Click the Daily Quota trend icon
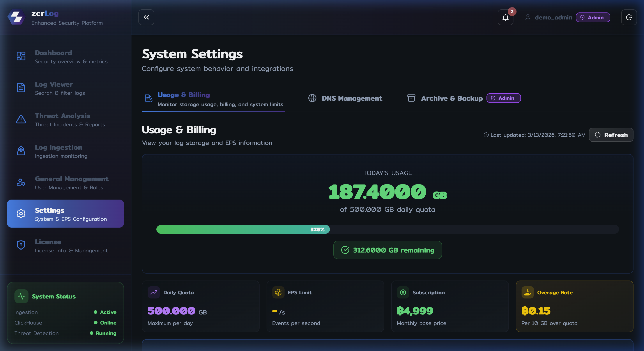This screenshot has height=351, width=644. [154, 292]
